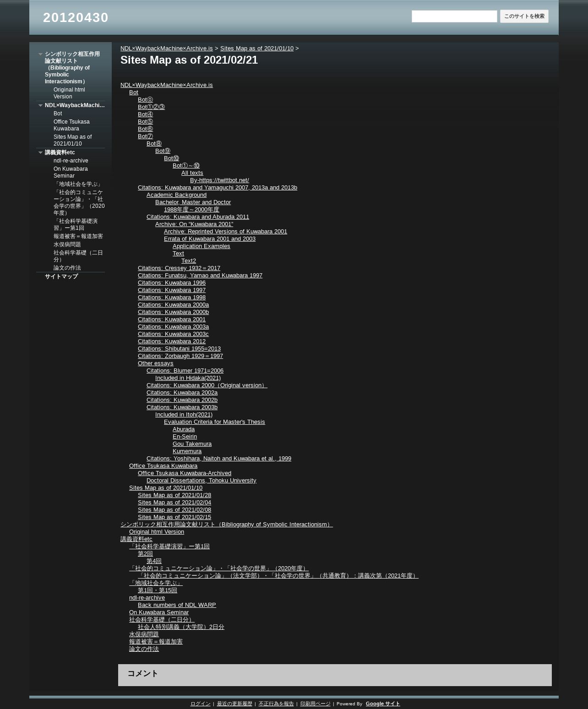
Task: Open Included in Itoh(2021) link
Action: tap(184, 414)
